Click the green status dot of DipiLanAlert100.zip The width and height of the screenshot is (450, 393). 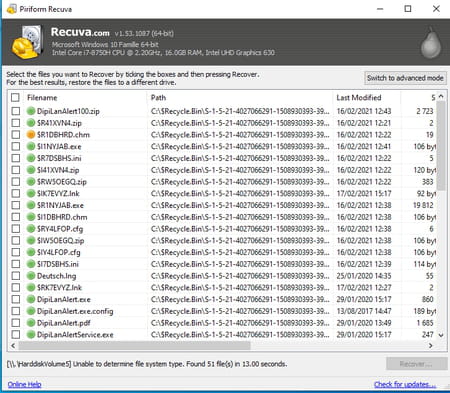(x=31, y=111)
